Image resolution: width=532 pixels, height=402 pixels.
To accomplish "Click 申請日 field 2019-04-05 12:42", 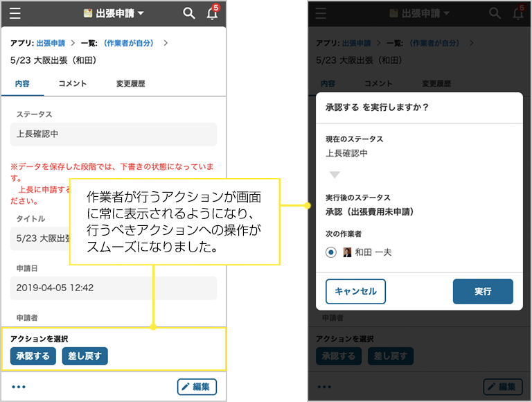I will 114,288.
